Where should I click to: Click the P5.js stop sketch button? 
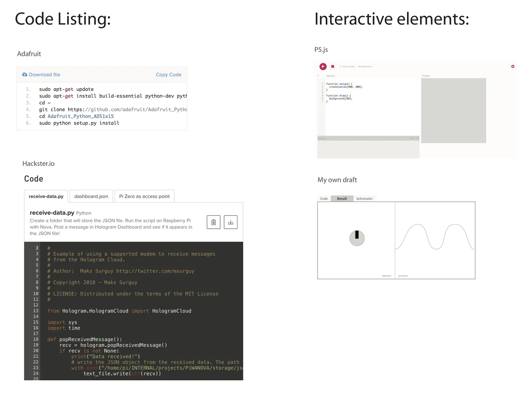332,67
